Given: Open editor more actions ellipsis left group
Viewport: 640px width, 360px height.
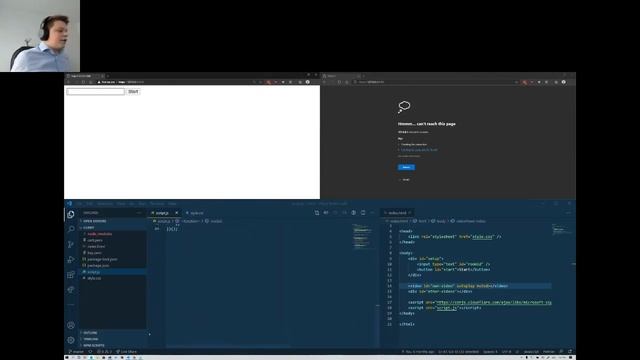Looking at the screenshot, I should pos(372,213).
